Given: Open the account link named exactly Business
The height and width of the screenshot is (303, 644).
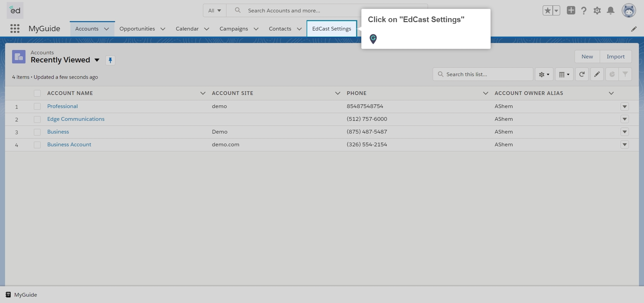Looking at the screenshot, I should pos(58,132).
